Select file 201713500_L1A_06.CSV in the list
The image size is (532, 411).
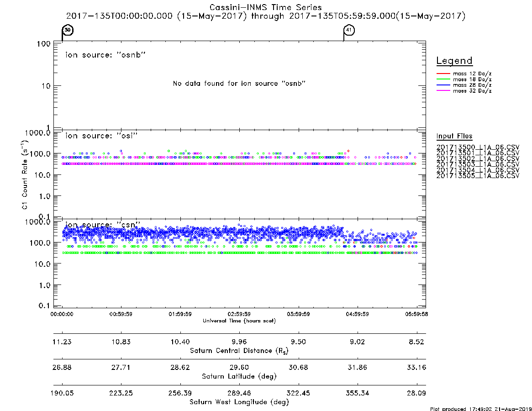478,148
